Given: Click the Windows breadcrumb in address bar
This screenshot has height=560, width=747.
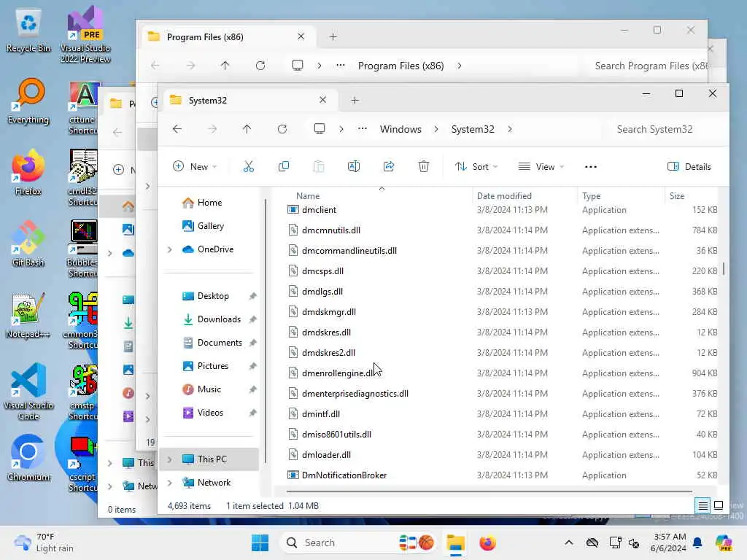Looking at the screenshot, I should [400, 129].
